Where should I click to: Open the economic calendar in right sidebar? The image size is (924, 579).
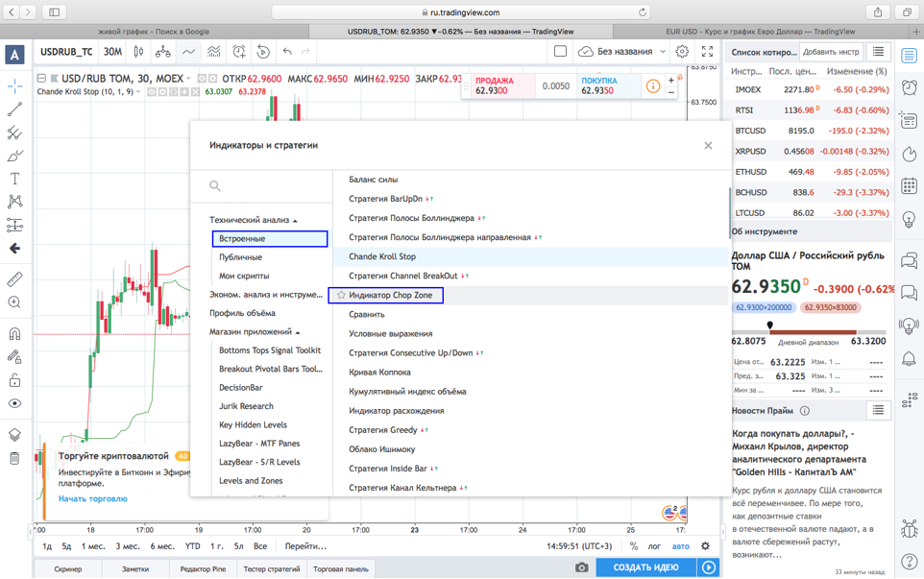point(910,186)
